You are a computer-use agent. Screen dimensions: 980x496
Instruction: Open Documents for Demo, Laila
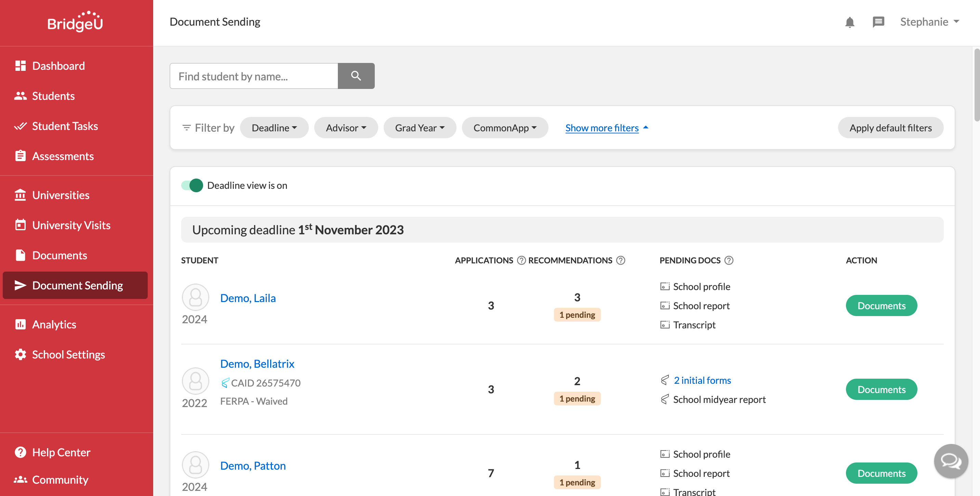pos(882,306)
